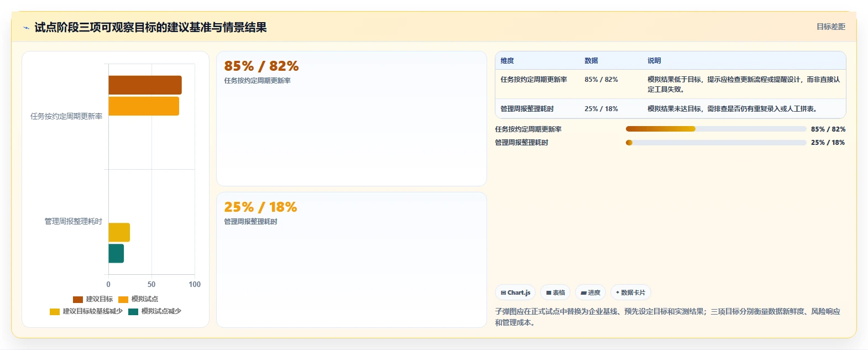Click the 85% / 82% data card value
Image resolution: width=868 pixels, height=350 pixels.
(262, 66)
